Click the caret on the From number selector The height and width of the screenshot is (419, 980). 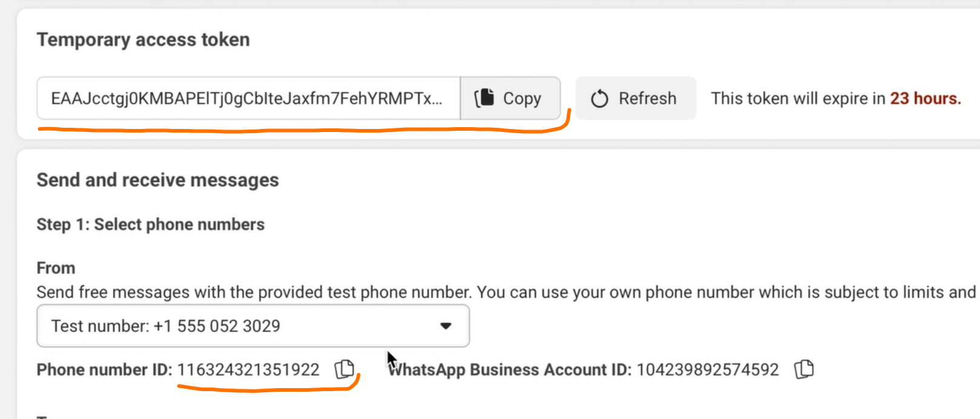click(x=446, y=326)
